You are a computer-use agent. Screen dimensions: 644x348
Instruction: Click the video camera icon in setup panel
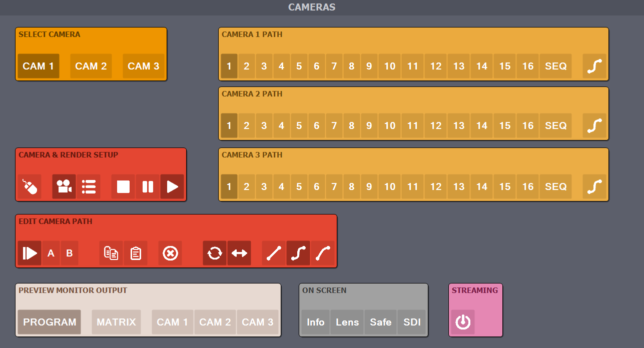coord(64,187)
